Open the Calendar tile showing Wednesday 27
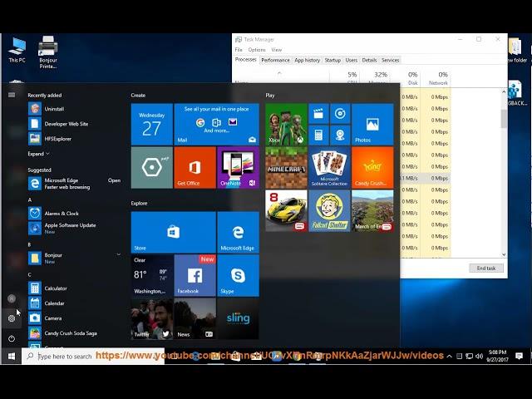Image resolution: width=532 pixels, height=399 pixels. click(x=151, y=125)
